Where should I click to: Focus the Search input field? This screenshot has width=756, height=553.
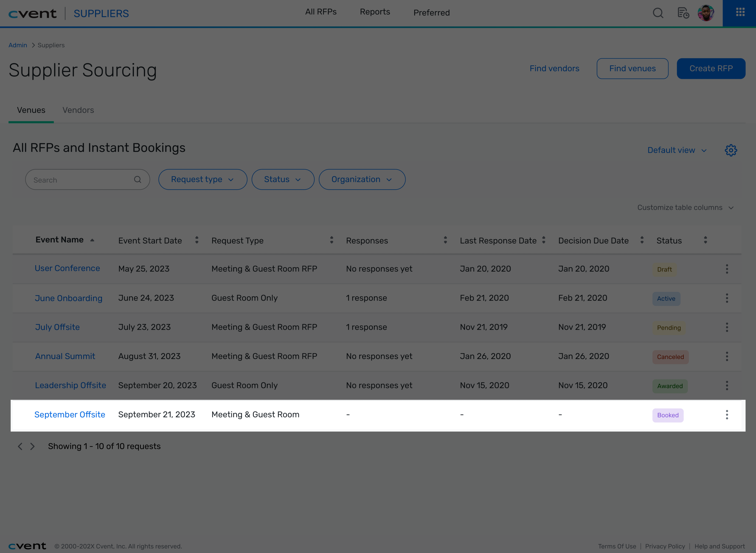[88, 179]
